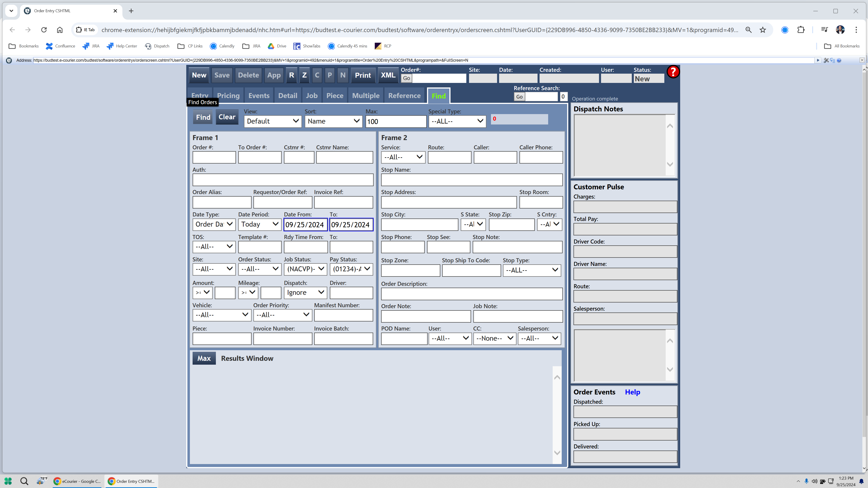This screenshot has width=868, height=488.
Task: Open the Drive bookmark
Action: (x=277, y=46)
